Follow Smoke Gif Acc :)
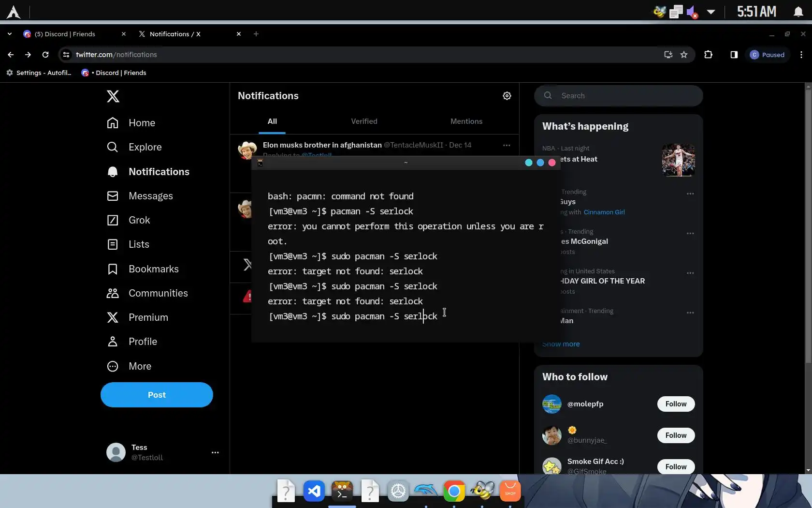Screen dimensions: 812x508 coord(676,467)
